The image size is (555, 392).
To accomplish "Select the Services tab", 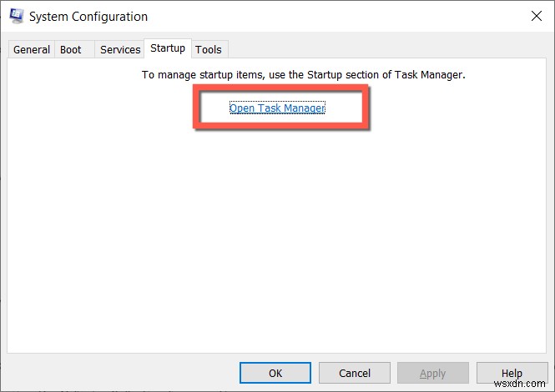I will (120, 49).
